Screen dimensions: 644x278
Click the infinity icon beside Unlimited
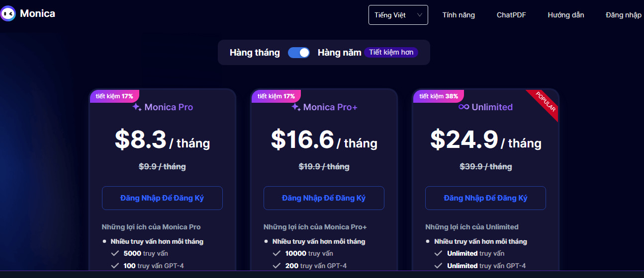tap(463, 107)
